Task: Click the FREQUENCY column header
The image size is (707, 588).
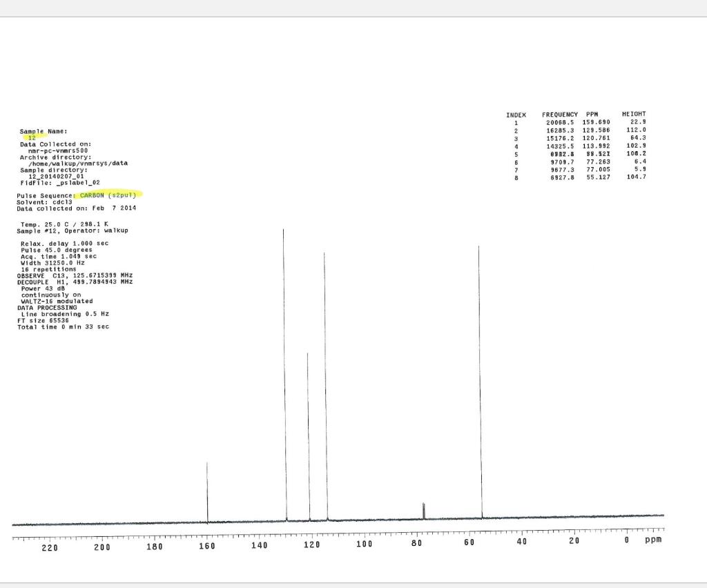Action: tap(560, 114)
